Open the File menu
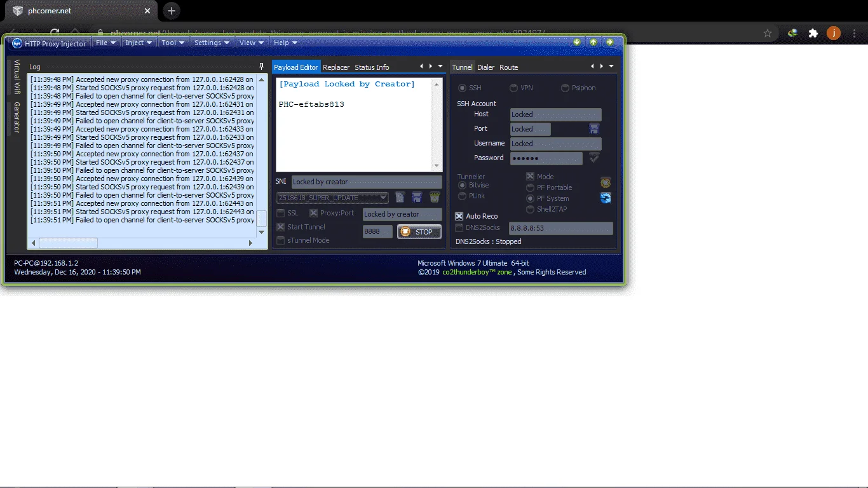The image size is (868, 488). click(105, 43)
